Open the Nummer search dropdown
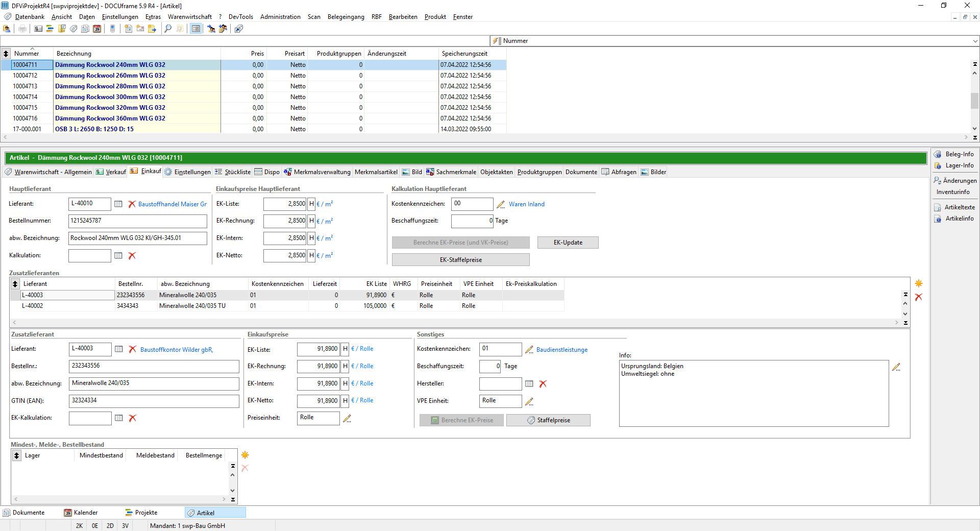This screenshot has width=980, height=531. 975,41
